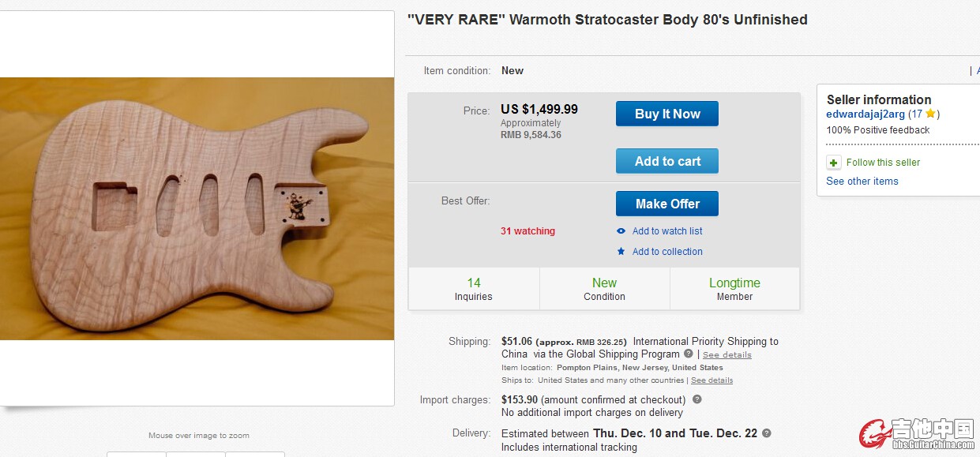This screenshot has height=457, width=980.
Task: Click the help icon beside import charges amount
Action: 697,399
